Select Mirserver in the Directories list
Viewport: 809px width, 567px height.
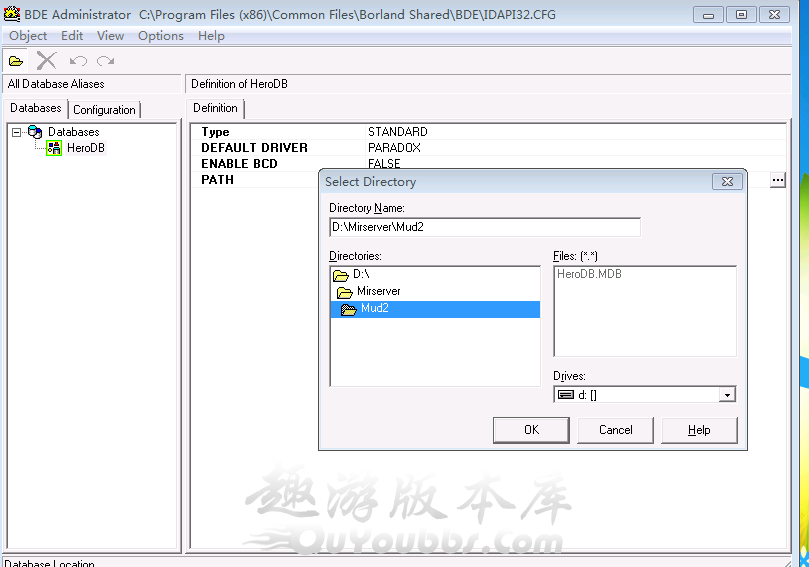(378, 291)
